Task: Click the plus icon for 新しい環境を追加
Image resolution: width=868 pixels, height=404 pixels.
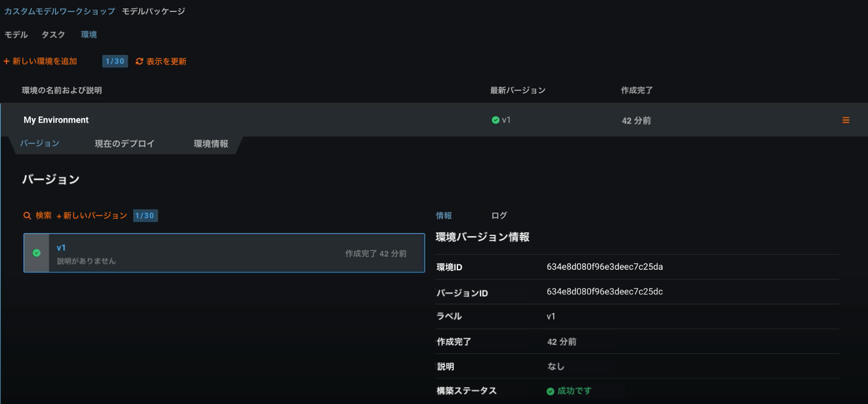Action: [x=7, y=61]
